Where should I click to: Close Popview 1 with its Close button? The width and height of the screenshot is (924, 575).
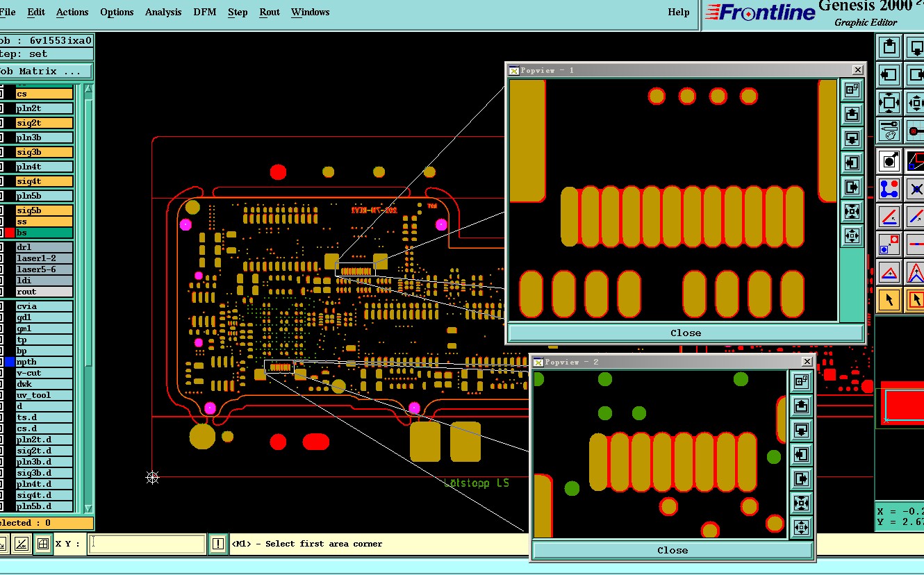686,333
